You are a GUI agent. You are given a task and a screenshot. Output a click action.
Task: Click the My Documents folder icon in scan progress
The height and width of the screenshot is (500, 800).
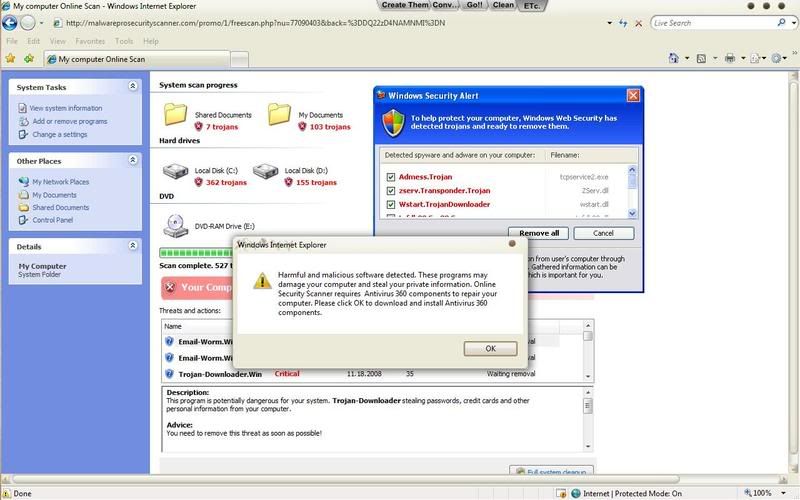280,114
